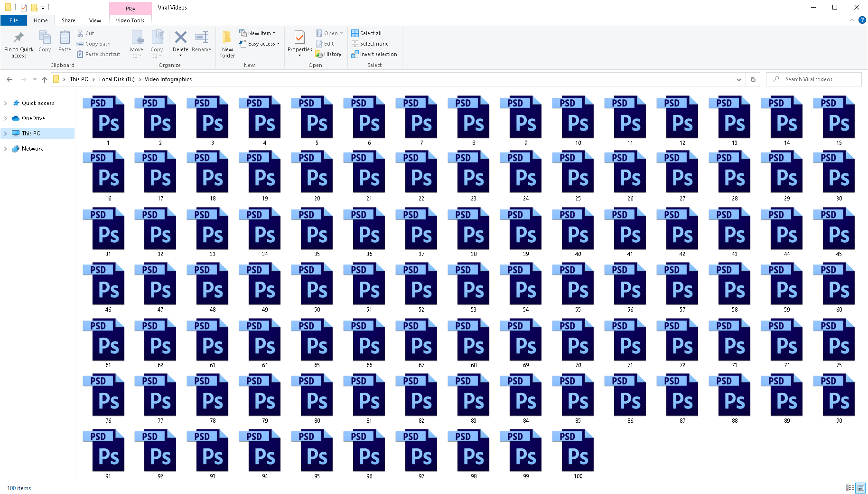The height and width of the screenshot is (494, 868).
Task: Click the Delete red X icon
Action: [180, 37]
